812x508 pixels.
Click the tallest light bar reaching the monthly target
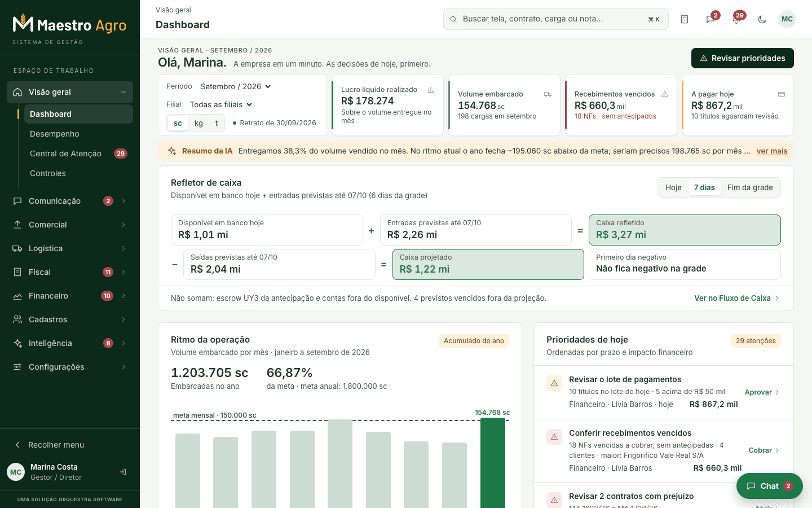340,463
